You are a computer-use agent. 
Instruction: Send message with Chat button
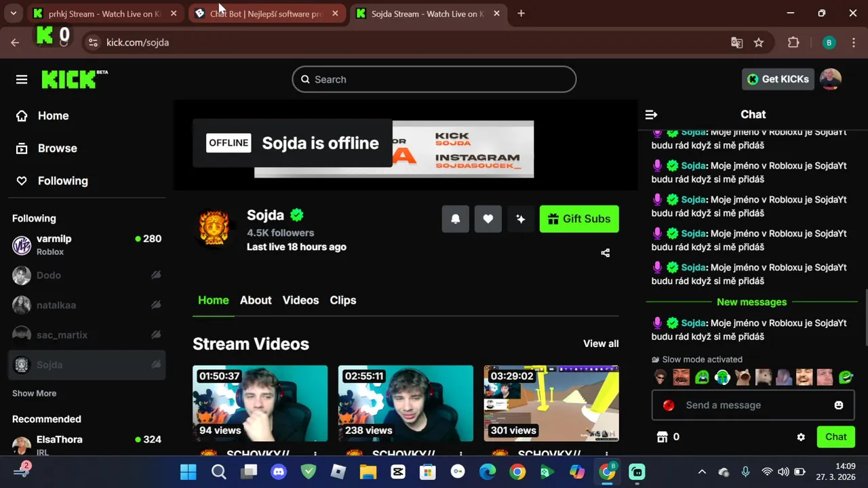pyautogui.click(x=835, y=437)
